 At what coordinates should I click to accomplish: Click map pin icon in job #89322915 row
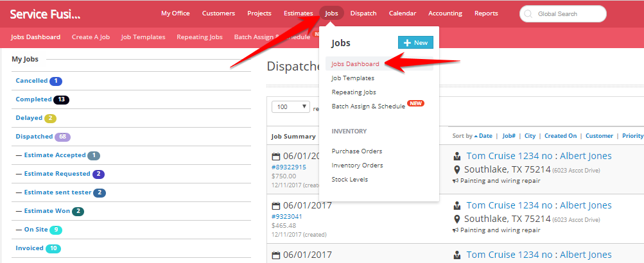point(457,170)
